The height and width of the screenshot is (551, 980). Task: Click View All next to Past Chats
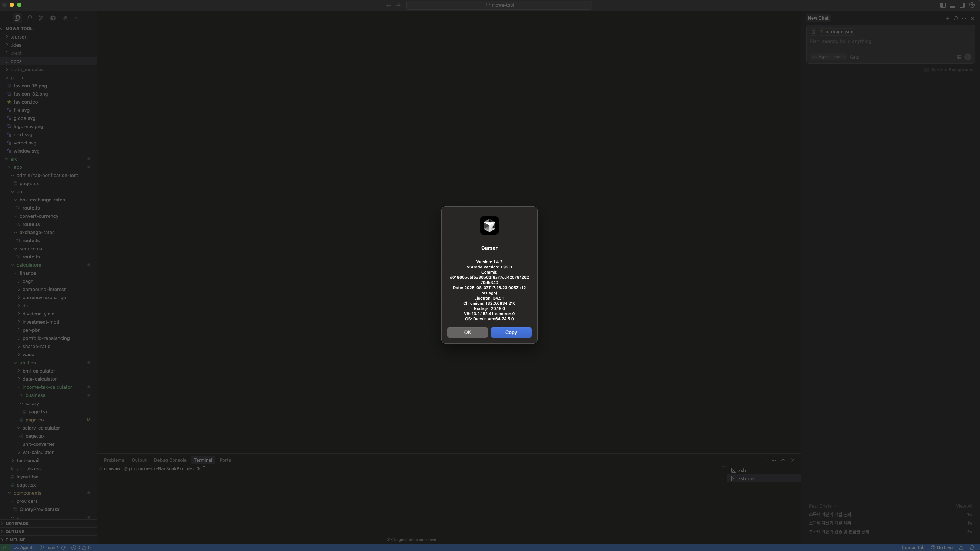963,506
